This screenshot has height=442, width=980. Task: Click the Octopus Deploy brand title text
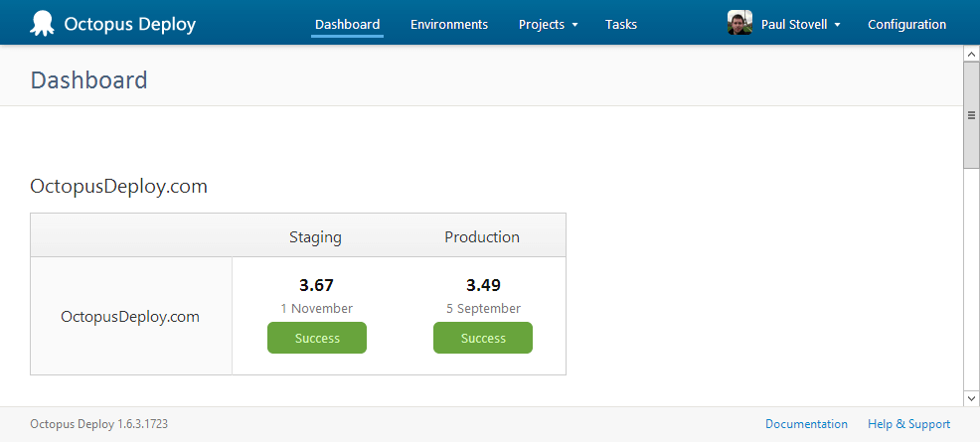pos(129,24)
